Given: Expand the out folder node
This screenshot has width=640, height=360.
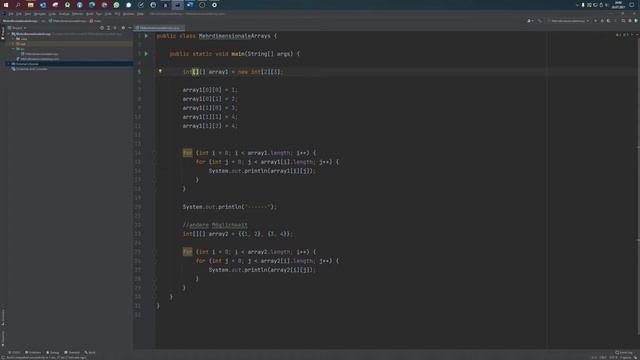Looking at the screenshot, I should click(13, 44).
